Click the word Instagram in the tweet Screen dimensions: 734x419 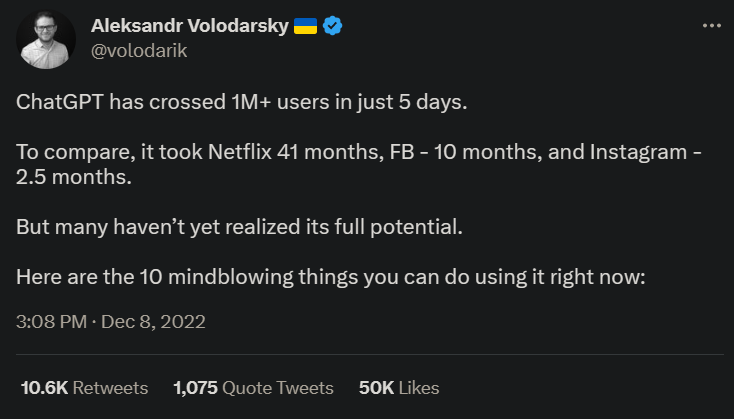638,152
